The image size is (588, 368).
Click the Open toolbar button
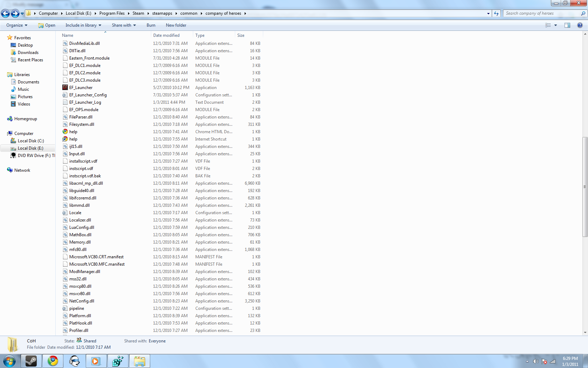click(x=47, y=25)
